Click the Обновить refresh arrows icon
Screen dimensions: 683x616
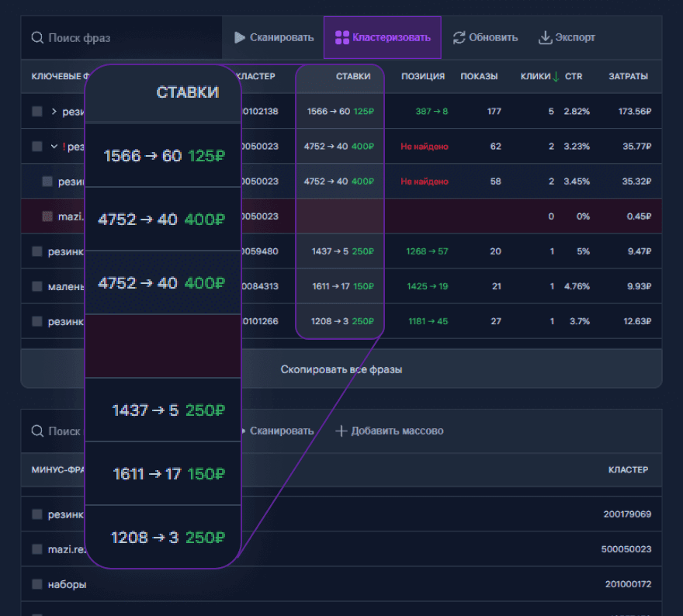[459, 37]
